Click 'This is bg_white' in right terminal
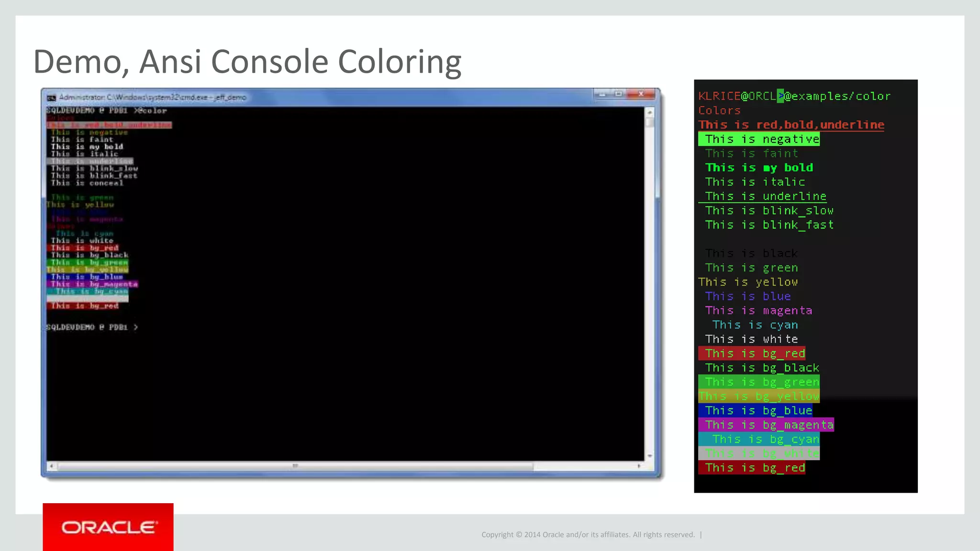Image resolution: width=980 pixels, height=551 pixels. 759,453
